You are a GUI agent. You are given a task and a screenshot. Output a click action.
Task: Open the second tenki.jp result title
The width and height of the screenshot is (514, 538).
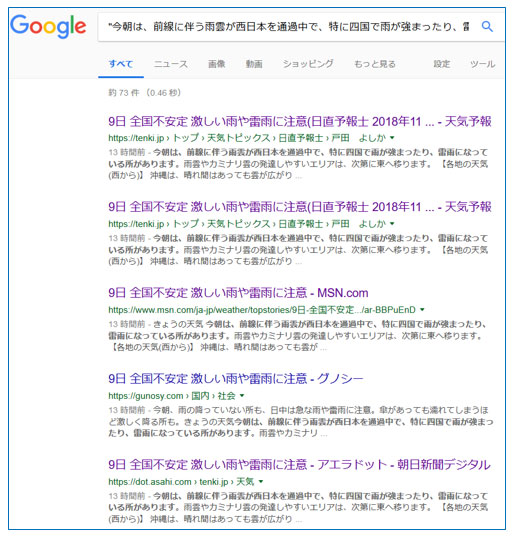tap(300, 207)
